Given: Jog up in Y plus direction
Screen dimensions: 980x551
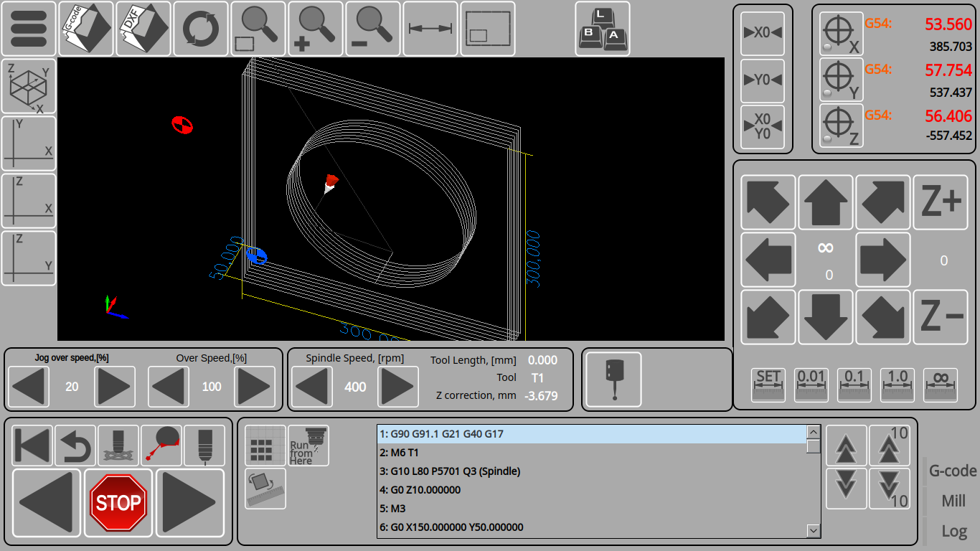Looking at the screenshot, I should [826, 202].
